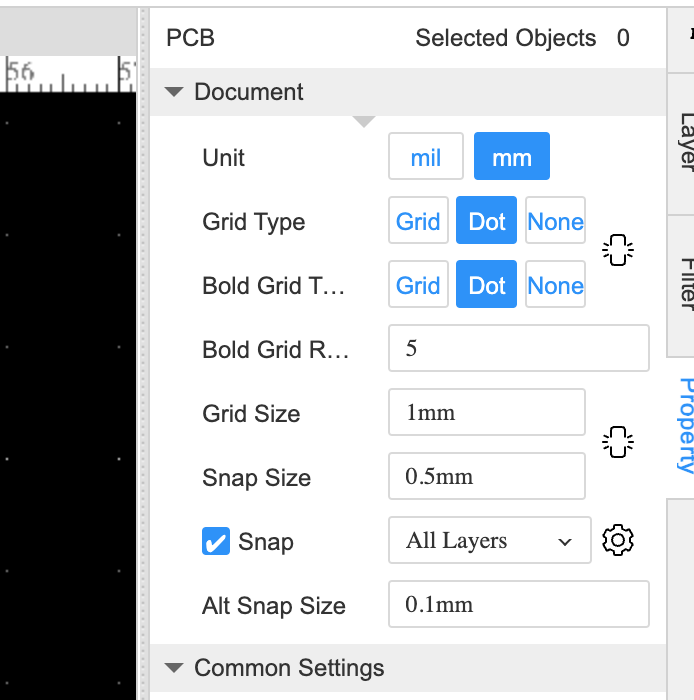This screenshot has height=700, width=694.
Task: Select None for Grid Type
Action: pyautogui.click(x=555, y=220)
